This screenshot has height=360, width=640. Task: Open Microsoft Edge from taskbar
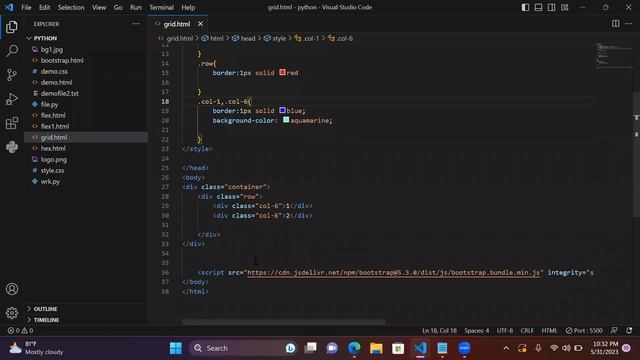(x=354, y=348)
